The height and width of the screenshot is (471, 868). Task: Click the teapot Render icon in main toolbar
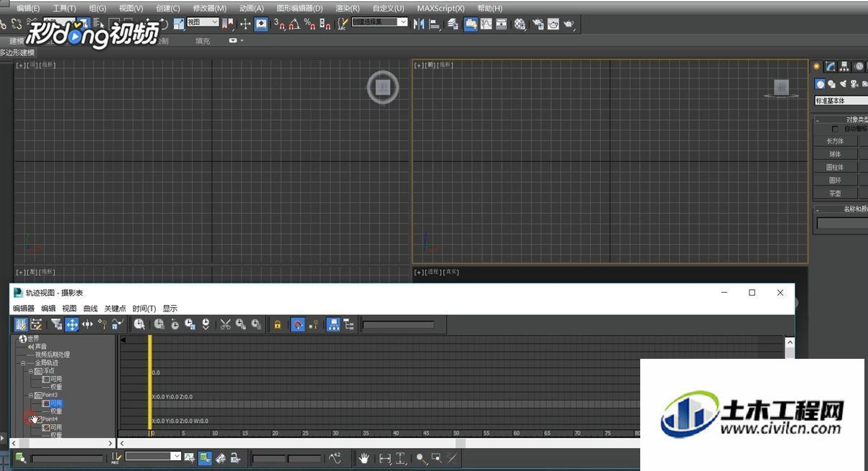pos(569,24)
